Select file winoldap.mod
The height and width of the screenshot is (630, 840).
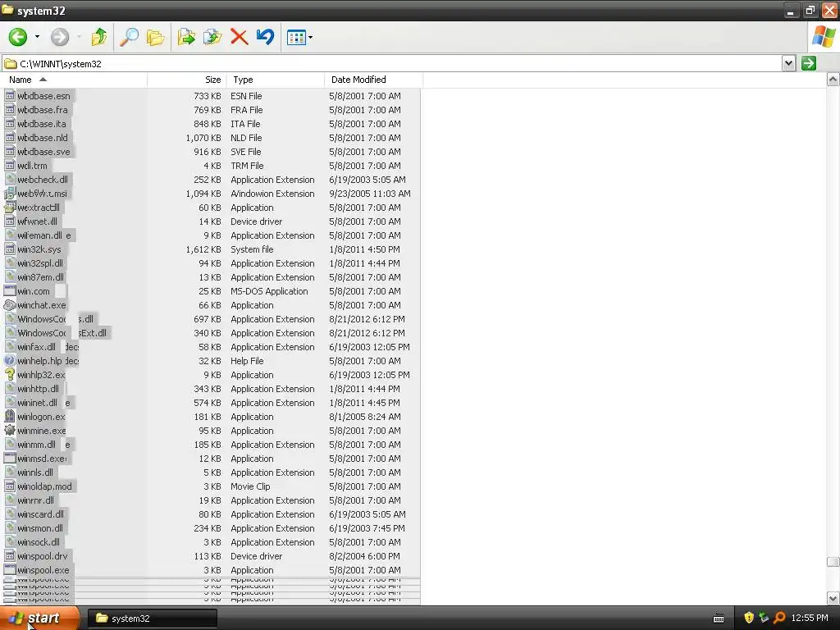tap(44, 486)
